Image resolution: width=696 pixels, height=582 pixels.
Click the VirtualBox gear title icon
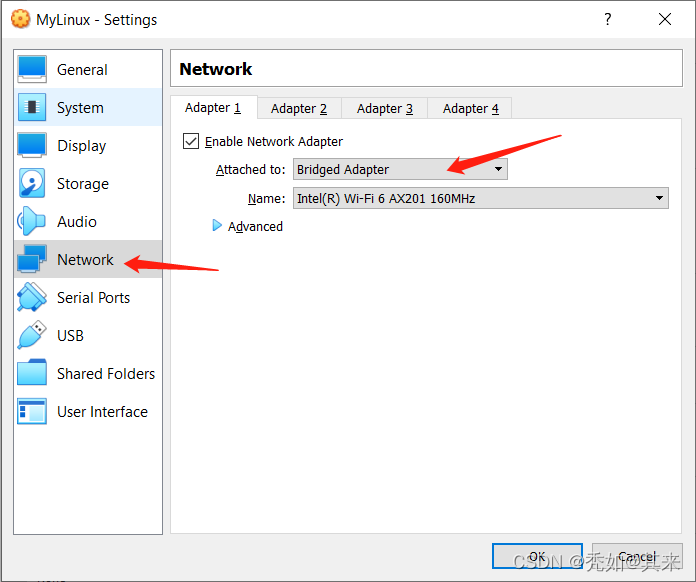[20, 19]
